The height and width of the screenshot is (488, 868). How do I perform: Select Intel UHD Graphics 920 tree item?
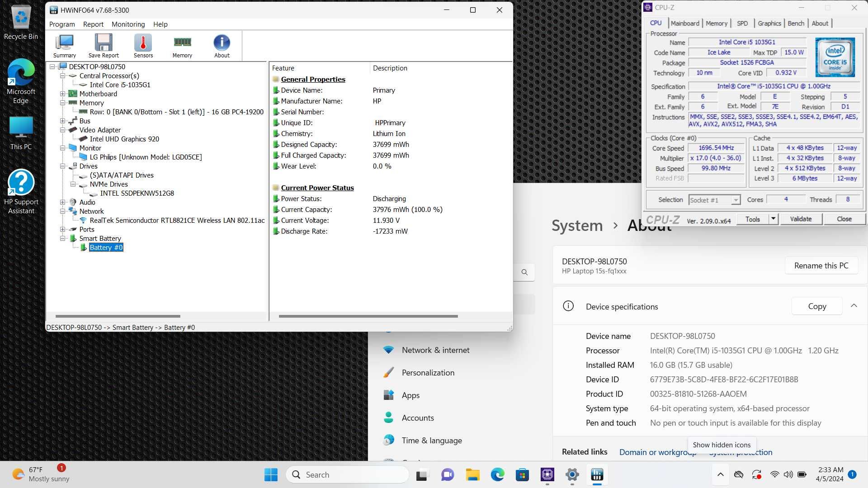[124, 139]
